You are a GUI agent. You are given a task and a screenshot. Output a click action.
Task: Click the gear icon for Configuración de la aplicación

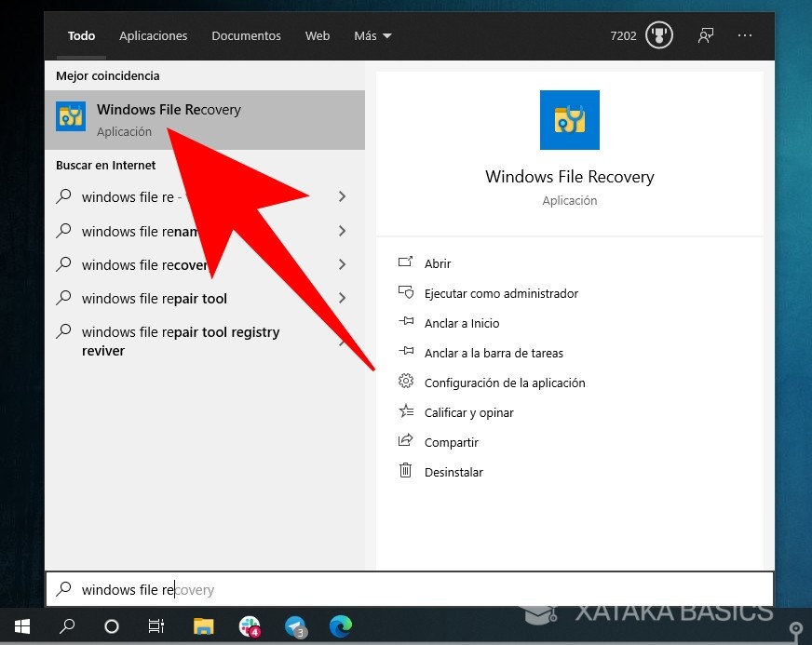click(405, 382)
